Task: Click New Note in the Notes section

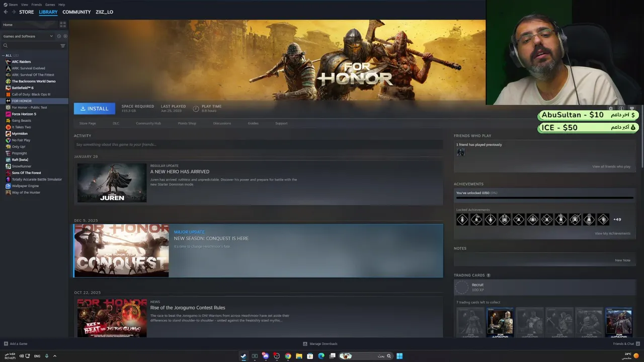Action: pyautogui.click(x=622, y=260)
